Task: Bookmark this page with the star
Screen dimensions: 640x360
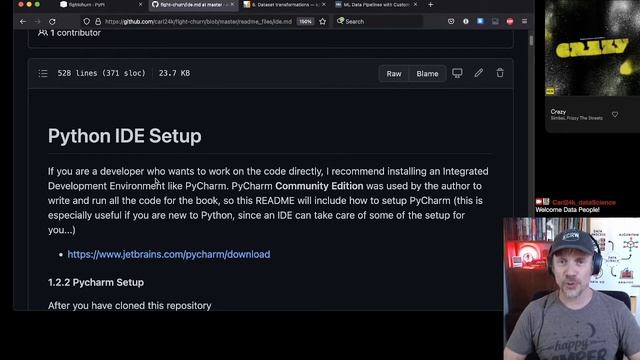Action: 322,22
